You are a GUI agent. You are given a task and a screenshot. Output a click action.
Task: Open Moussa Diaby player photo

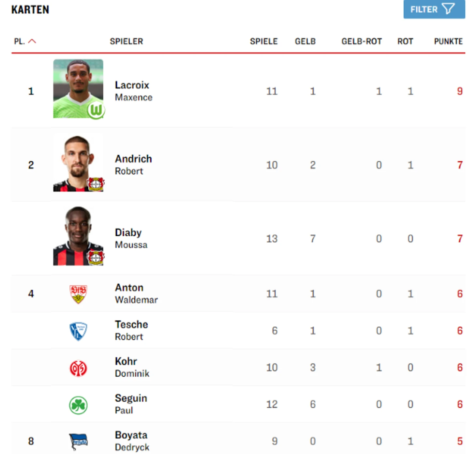pyautogui.click(x=78, y=236)
